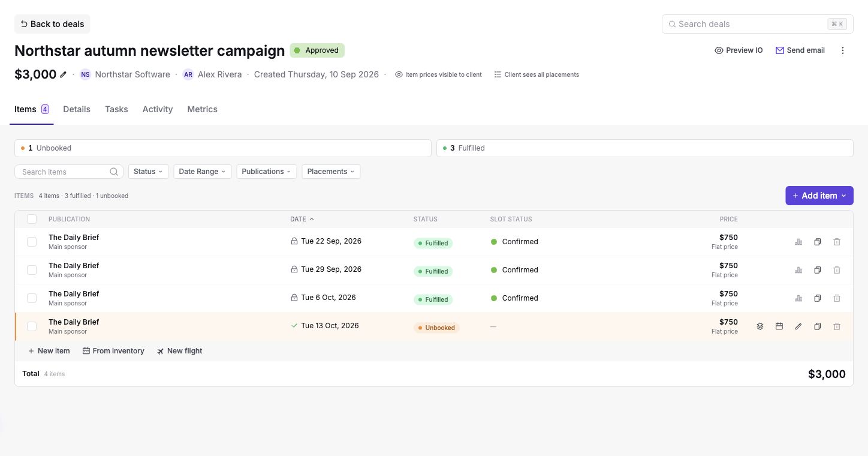
Task: Open the Add item dropdown button
Action: 819,196
